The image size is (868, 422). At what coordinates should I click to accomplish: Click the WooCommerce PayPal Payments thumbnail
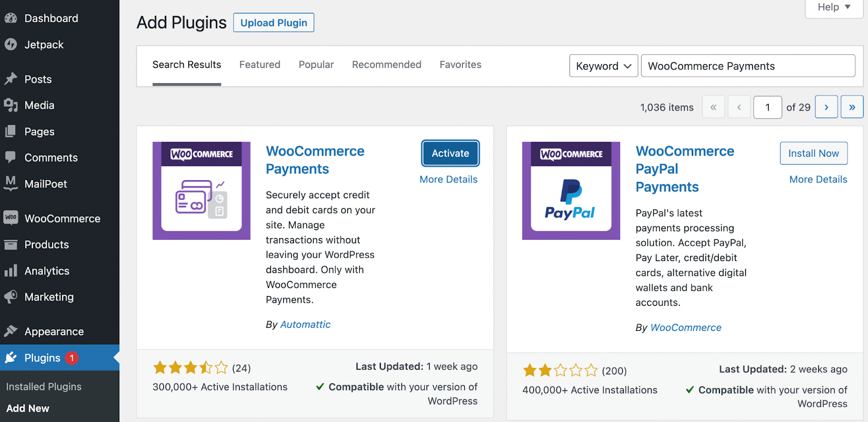(x=571, y=191)
